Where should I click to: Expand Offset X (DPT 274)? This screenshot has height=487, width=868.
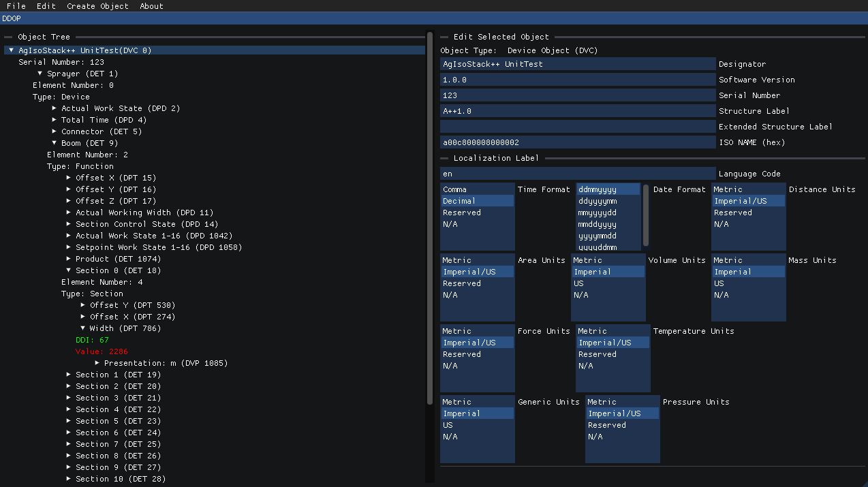83,317
